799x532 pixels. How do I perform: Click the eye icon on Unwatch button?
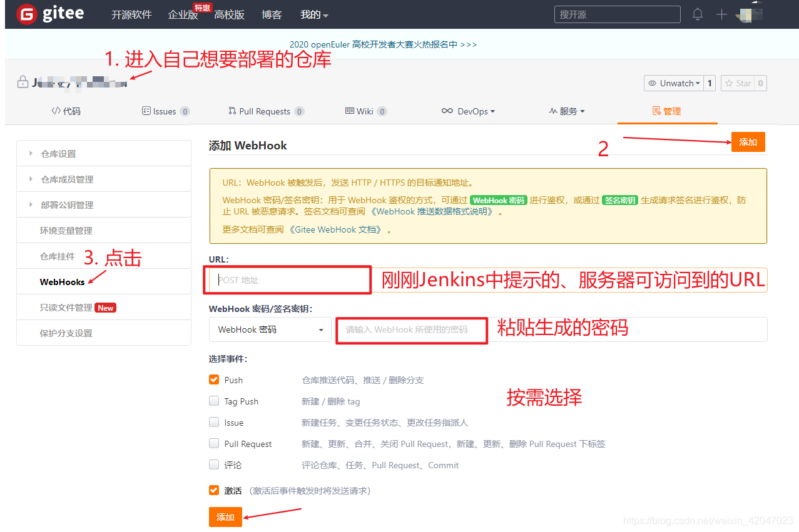tap(653, 83)
